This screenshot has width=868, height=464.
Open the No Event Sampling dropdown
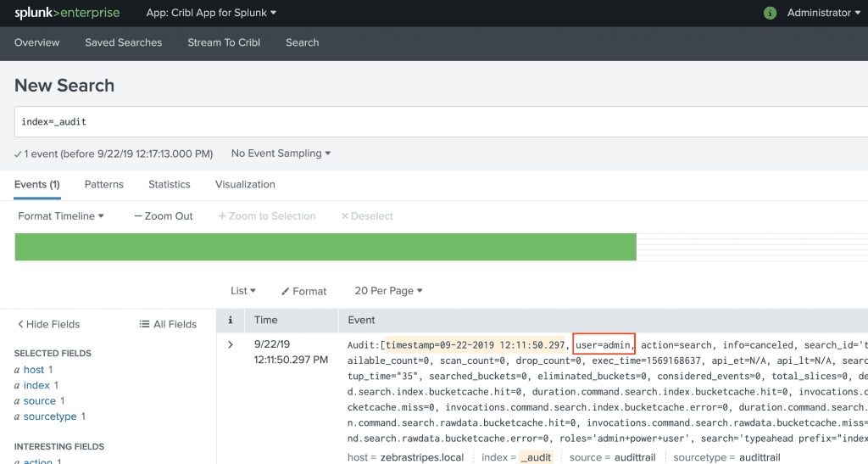281,154
